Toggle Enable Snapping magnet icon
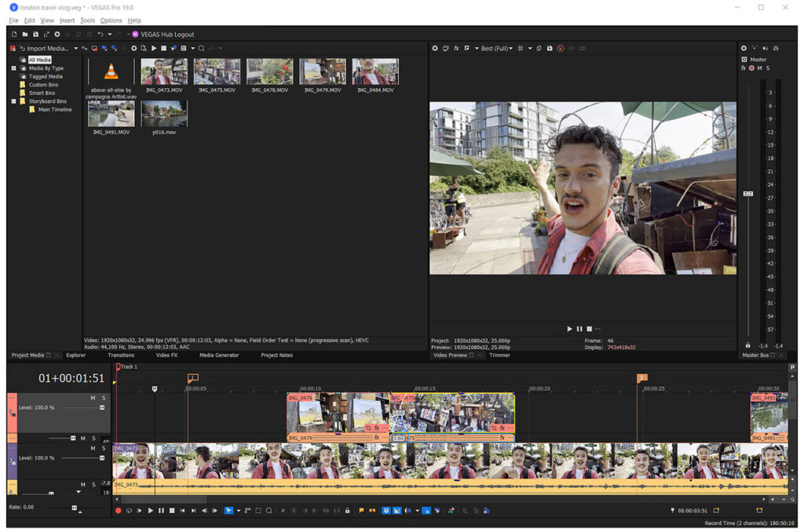 point(386,511)
